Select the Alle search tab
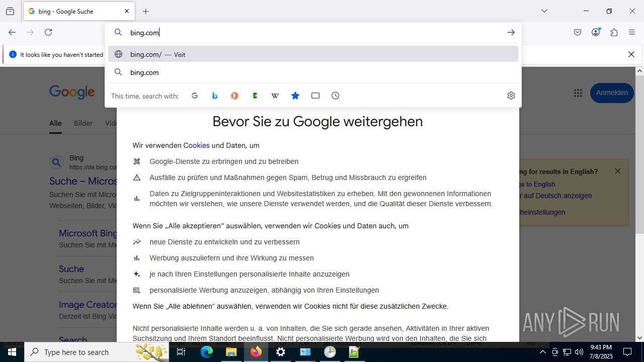The image size is (644, 362). 55,123
